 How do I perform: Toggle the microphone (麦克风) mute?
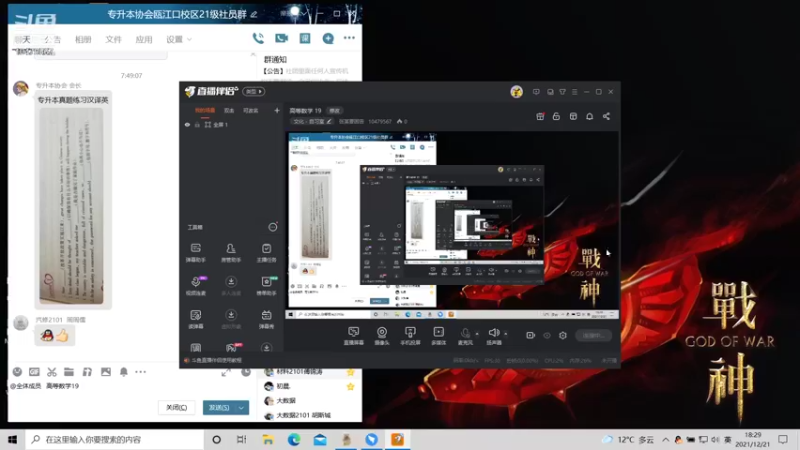(x=465, y=336)
